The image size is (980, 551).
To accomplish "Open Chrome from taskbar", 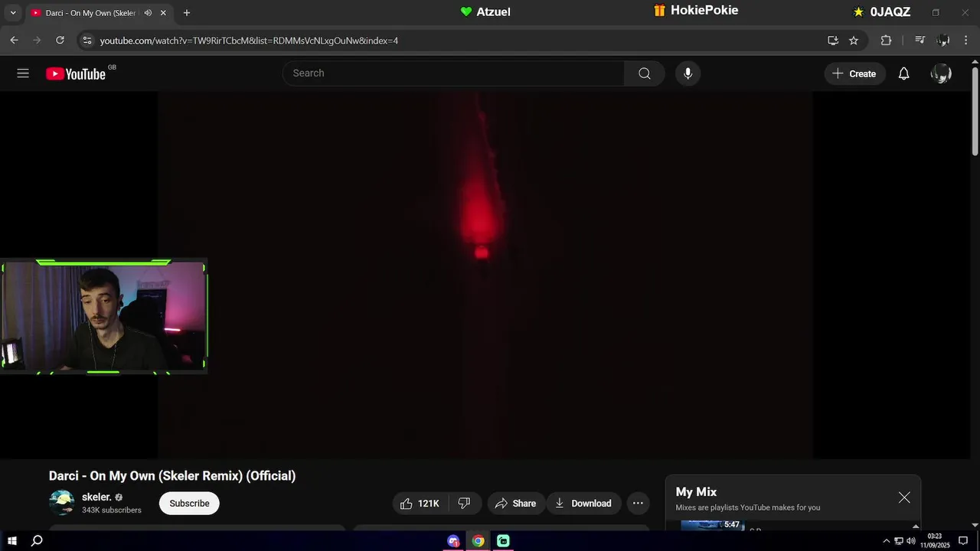I will point(478,541).
